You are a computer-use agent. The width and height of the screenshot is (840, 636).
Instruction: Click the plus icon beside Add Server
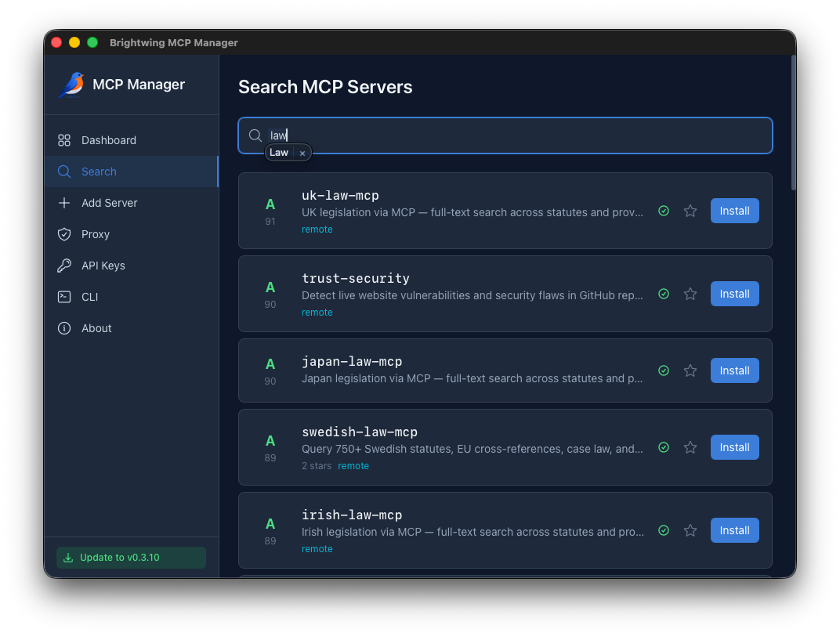(64, 203)
